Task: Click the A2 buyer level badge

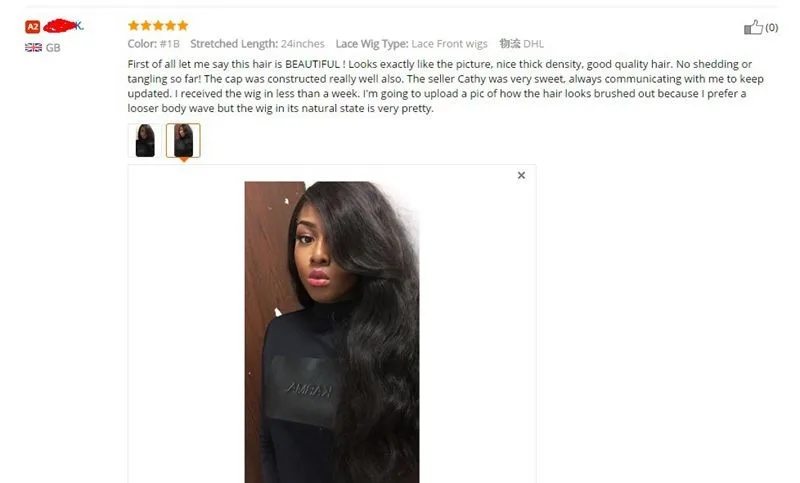Action: tap(33, 27)
